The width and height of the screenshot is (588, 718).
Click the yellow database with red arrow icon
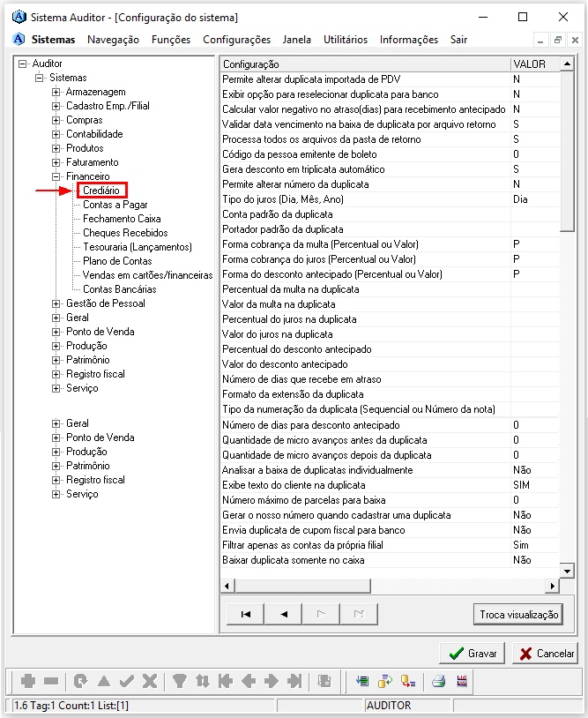407,681
